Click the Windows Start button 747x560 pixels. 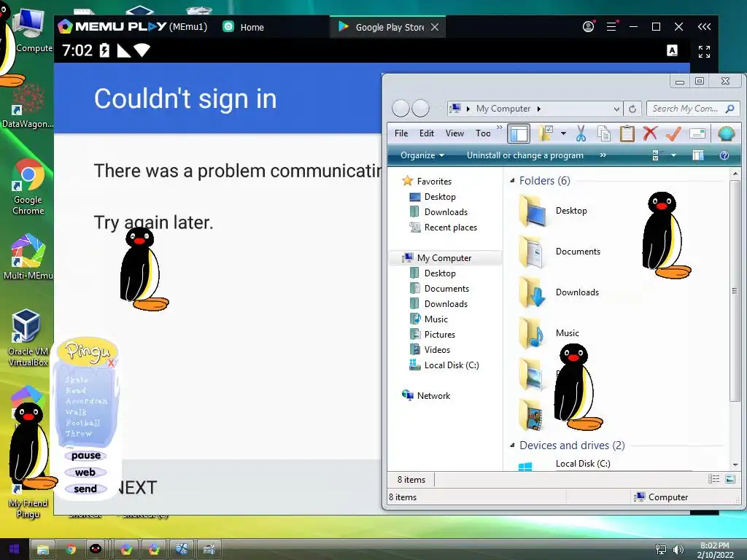click(x=15, y=549)
